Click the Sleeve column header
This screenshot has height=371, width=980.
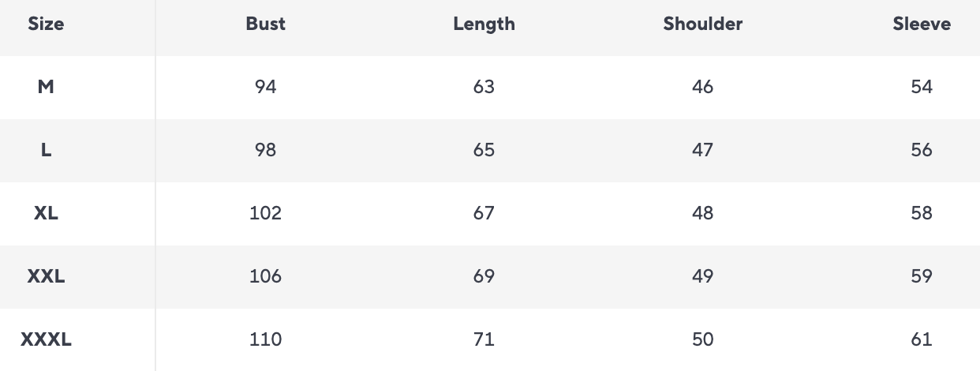921,24
